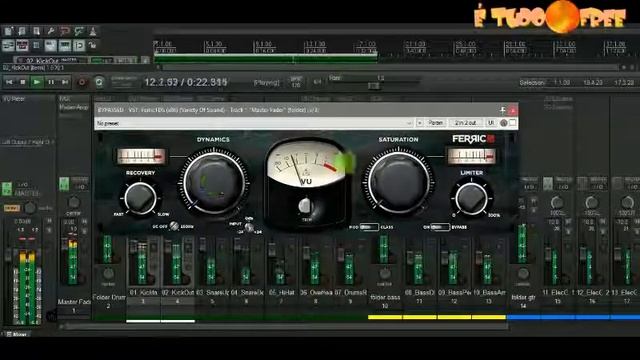640x360 pixels.
Task: Toggle grid lines toolbar icon
Action: click(x=64, y=45)
